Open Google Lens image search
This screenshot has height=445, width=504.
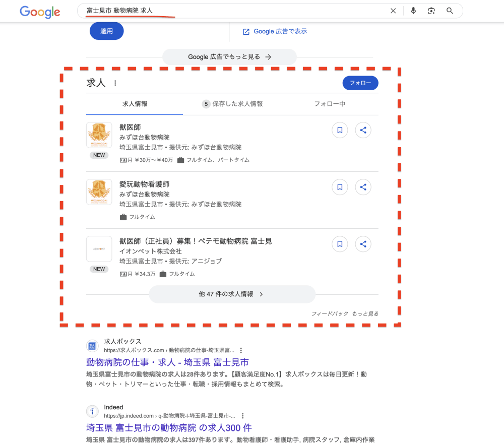tap(431, 11)
